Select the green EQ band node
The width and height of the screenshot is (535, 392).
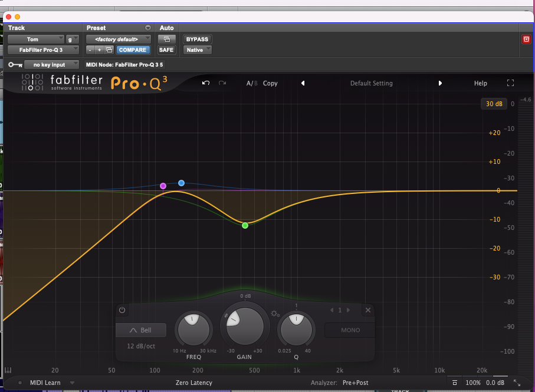(245, 225)
